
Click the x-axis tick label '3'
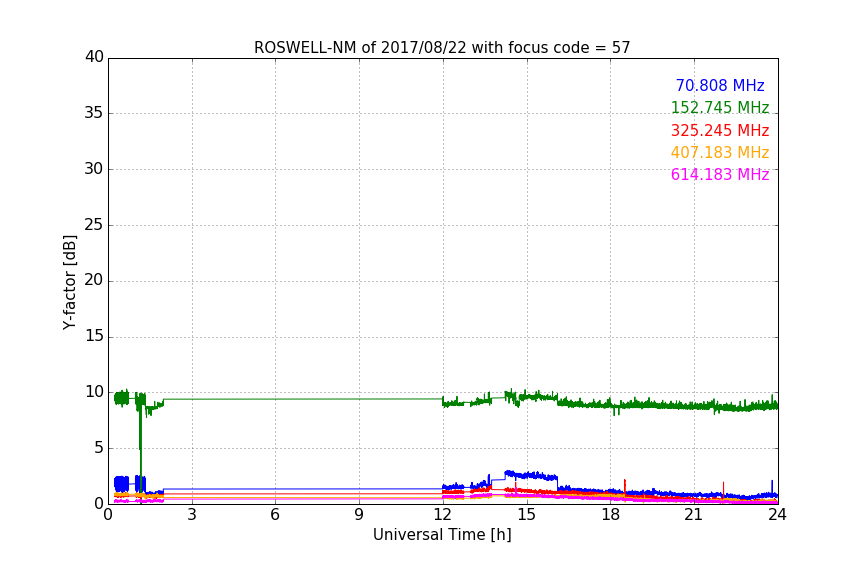pyautogui.click(x=192, y=515)
